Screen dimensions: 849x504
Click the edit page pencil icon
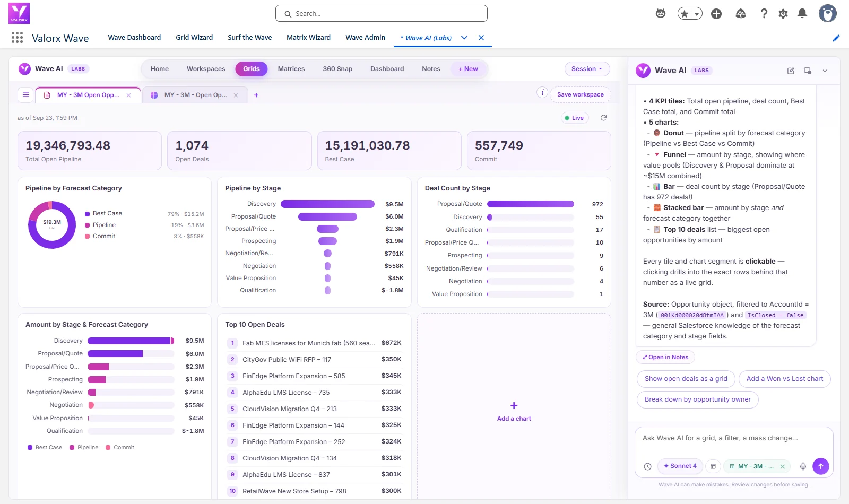point(836,38)
